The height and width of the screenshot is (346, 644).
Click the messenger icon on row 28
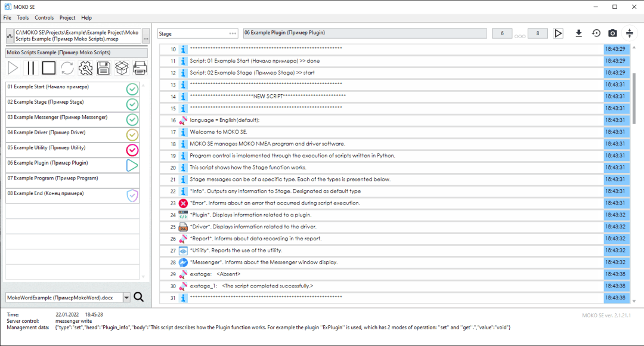click(x=183, y=262)
